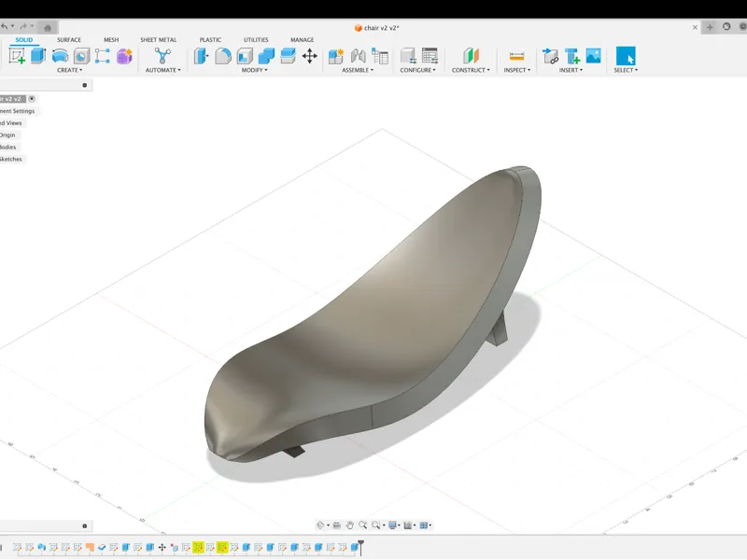The image size is (747, 560).
Task: Open the INSPECT dropdown menu
Action: tap(517, 70)
